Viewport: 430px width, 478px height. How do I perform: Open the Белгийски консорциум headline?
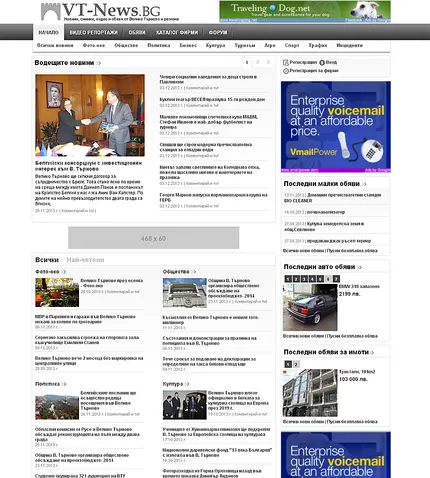click(88, 166)
